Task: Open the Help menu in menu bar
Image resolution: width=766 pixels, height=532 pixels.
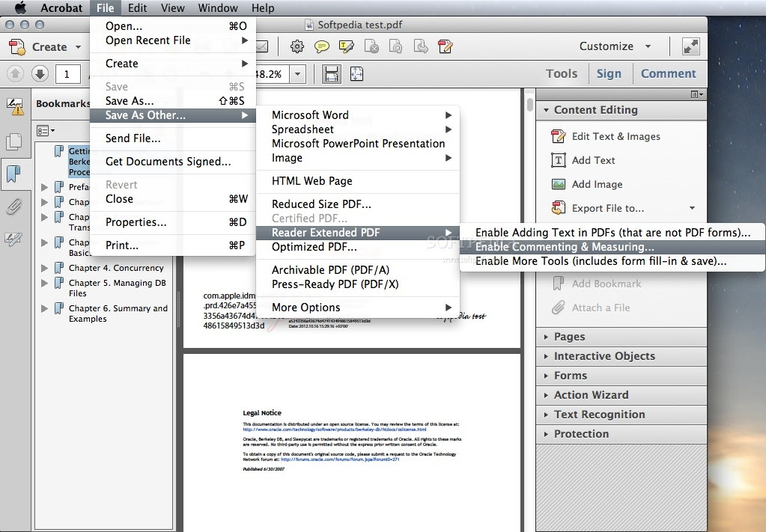Action: pos(263,7)
